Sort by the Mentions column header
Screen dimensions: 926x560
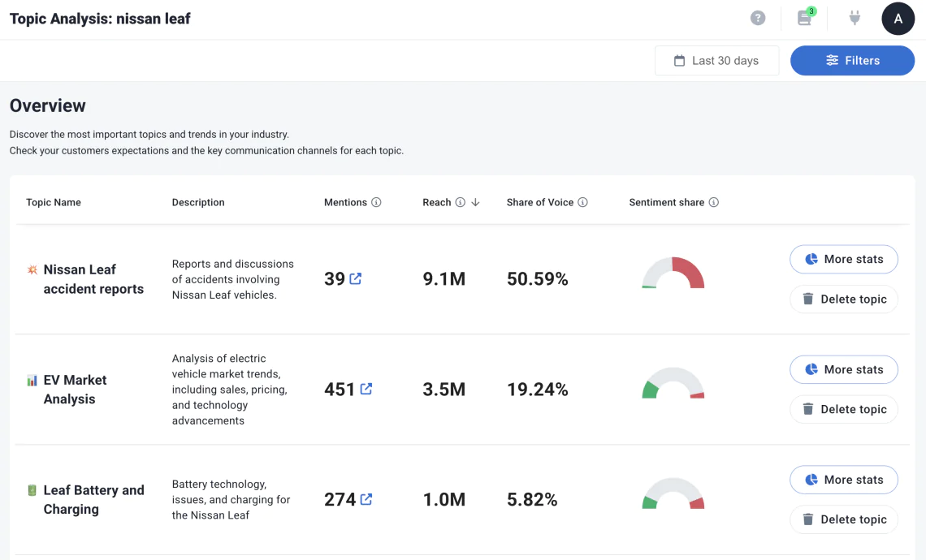click(x=345, y=202)
